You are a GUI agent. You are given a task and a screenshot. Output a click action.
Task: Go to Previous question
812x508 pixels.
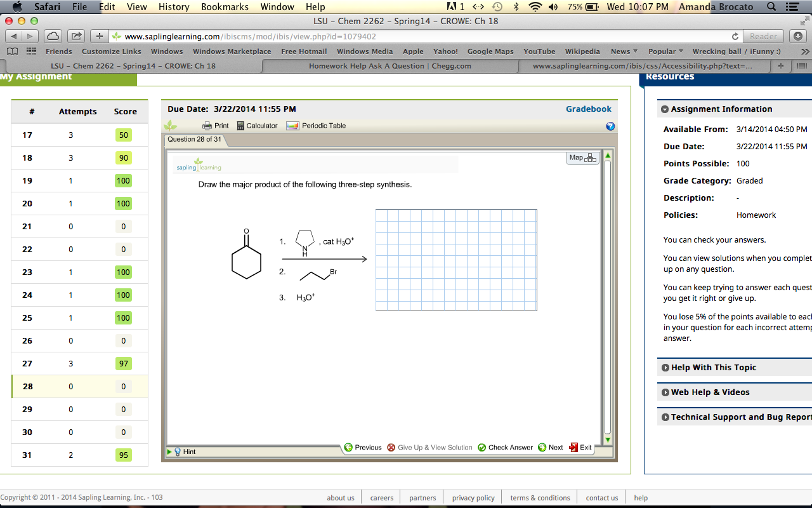(x=363, y=448)
